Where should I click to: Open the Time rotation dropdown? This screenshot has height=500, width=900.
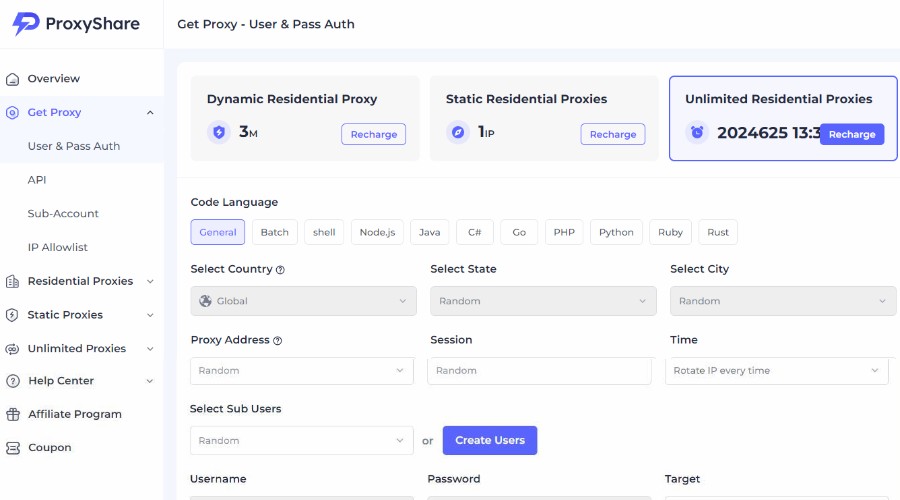pos(777,371)
